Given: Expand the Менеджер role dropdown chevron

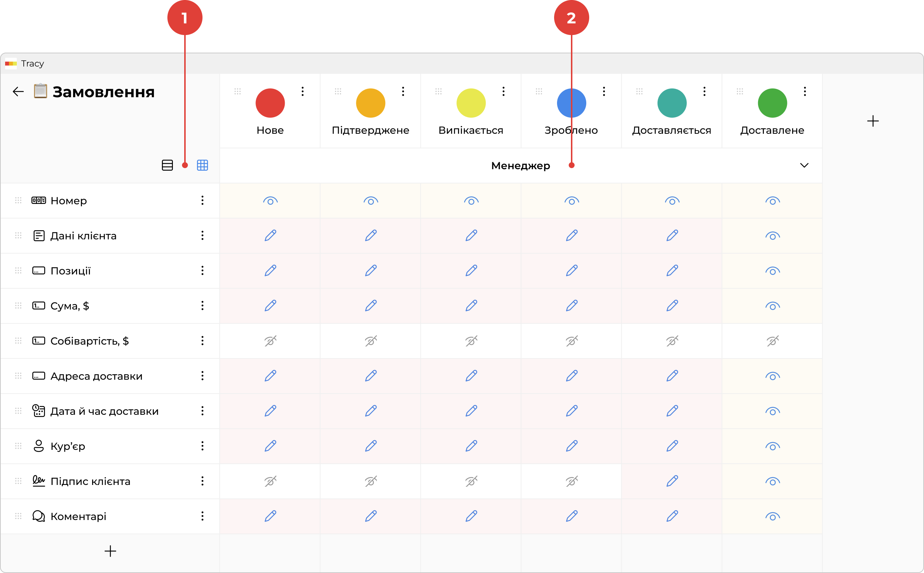Looking at the screenshot, I should 804,165.
